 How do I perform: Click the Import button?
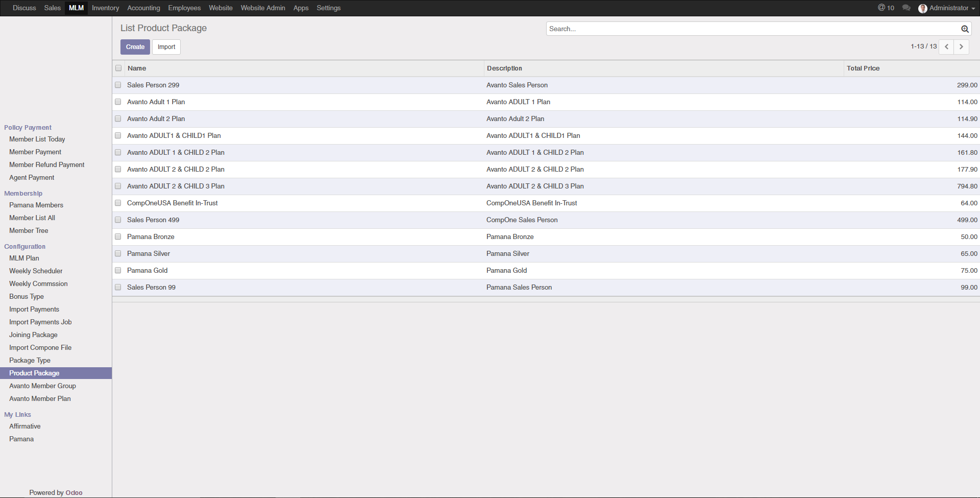coord(166,47)
